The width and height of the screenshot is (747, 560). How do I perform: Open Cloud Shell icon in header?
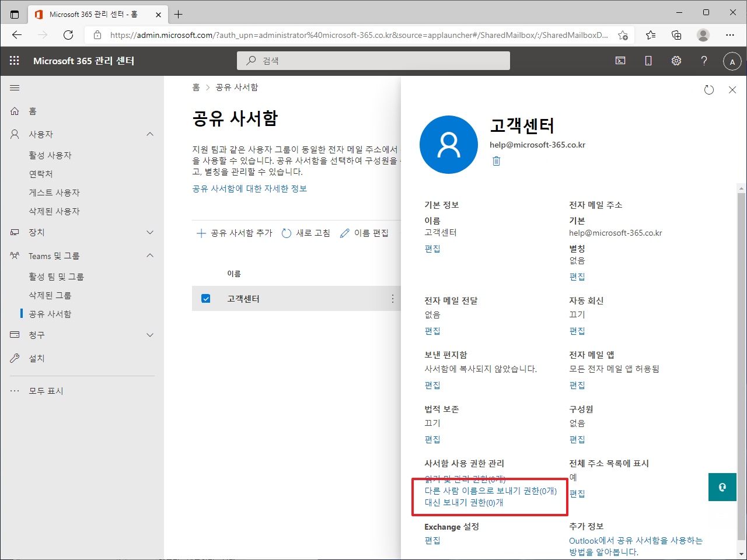click(x=620, y=61)
